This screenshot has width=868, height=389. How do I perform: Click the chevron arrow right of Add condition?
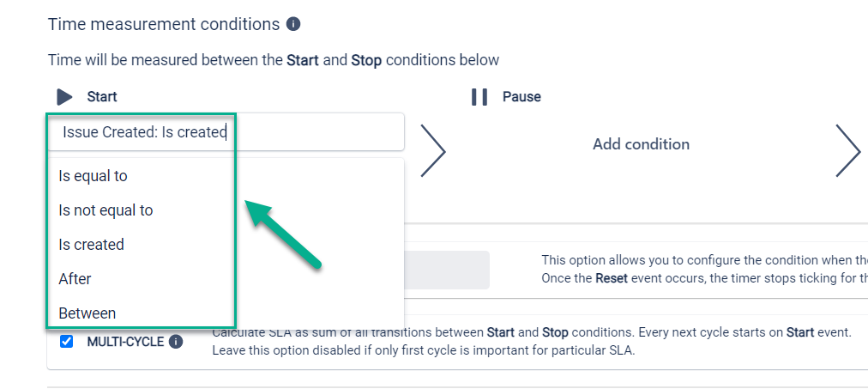pyautogui.click(x=847, y=150)
